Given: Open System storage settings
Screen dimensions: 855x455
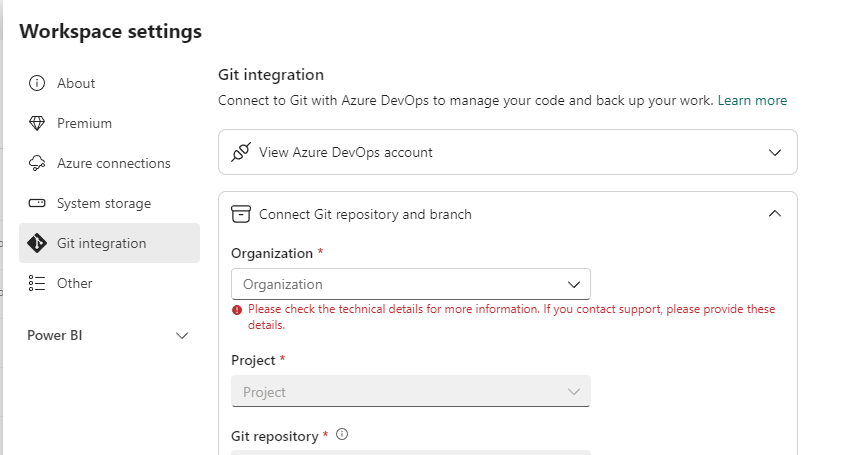Looking at the screenshot, I should click(109, 203).
